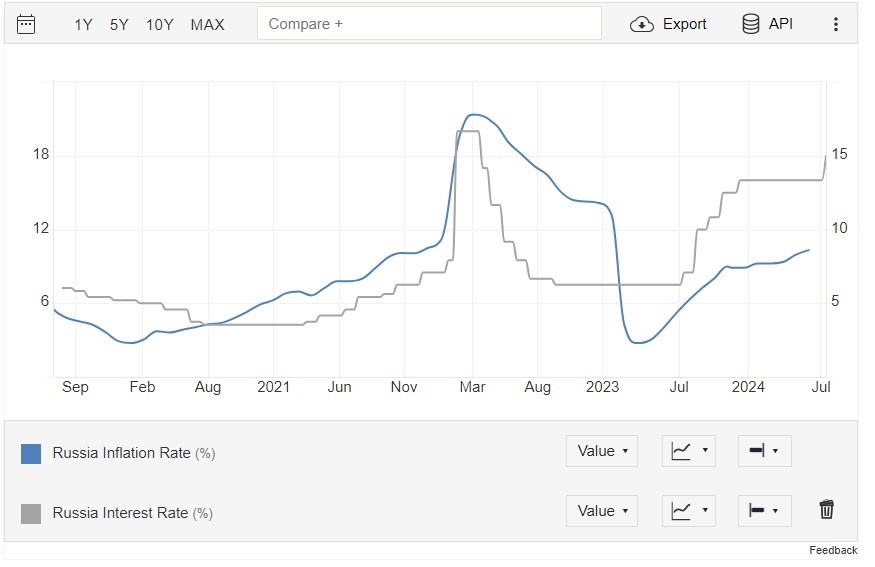Select the 1Y time range
875x567 pixels.
point(83,25)
